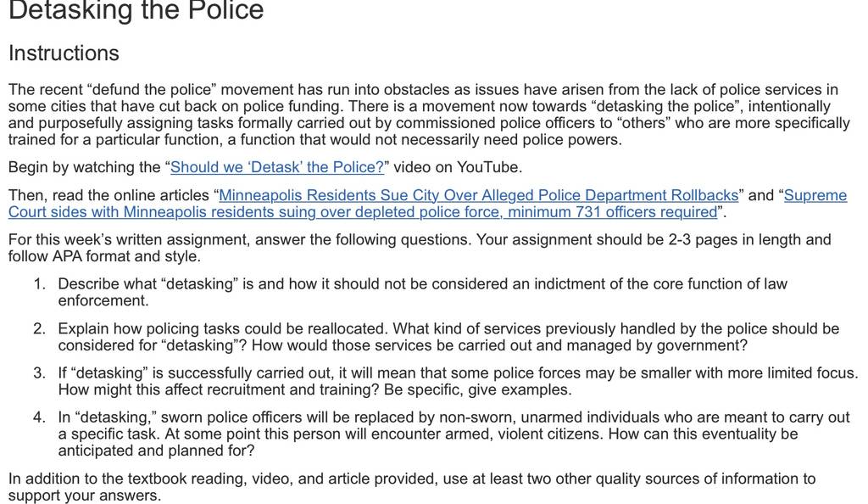Screen dimensions: 868x504
Task: Click list number 1 beside the "detasking" description question
Action: (39, 284)
